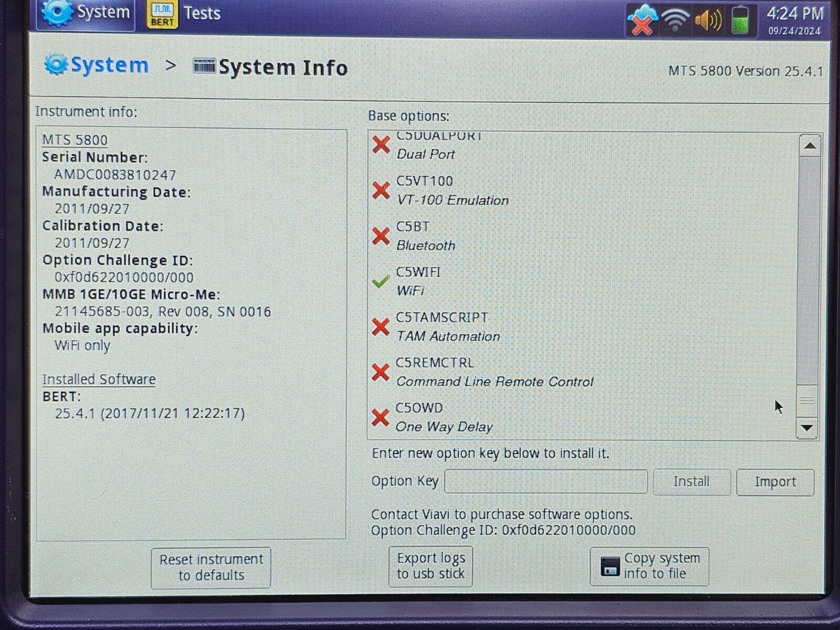Select the C5OWD One Way Delay option
Viewport: 840px width, 630px height.
click(444, 417)
